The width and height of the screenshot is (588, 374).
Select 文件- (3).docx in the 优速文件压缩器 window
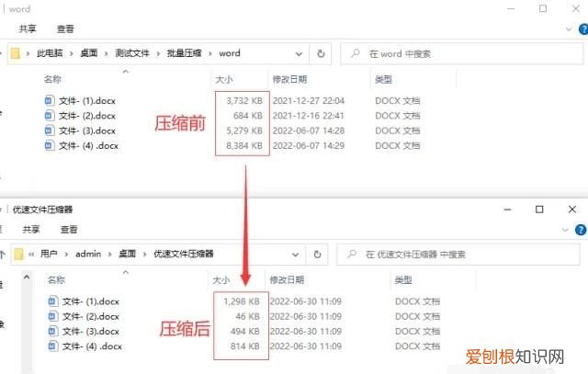pyautogui.click(x=91, y=331)
